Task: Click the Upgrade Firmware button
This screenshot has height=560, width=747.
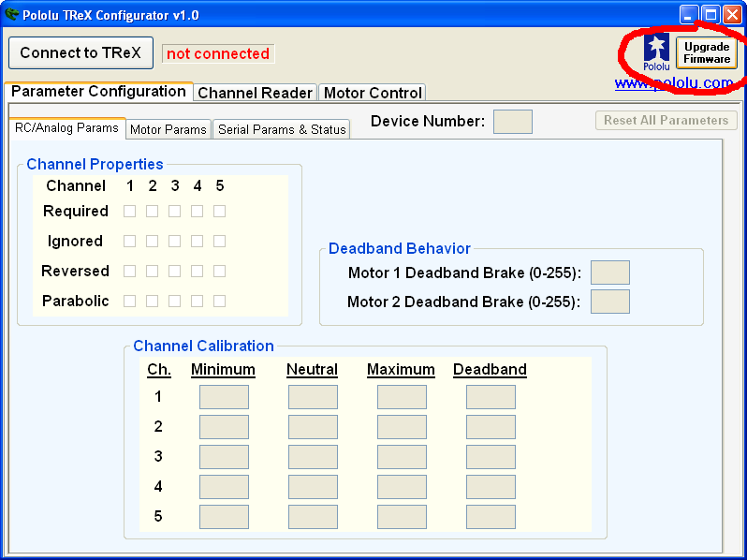Action: click(706, 52)
